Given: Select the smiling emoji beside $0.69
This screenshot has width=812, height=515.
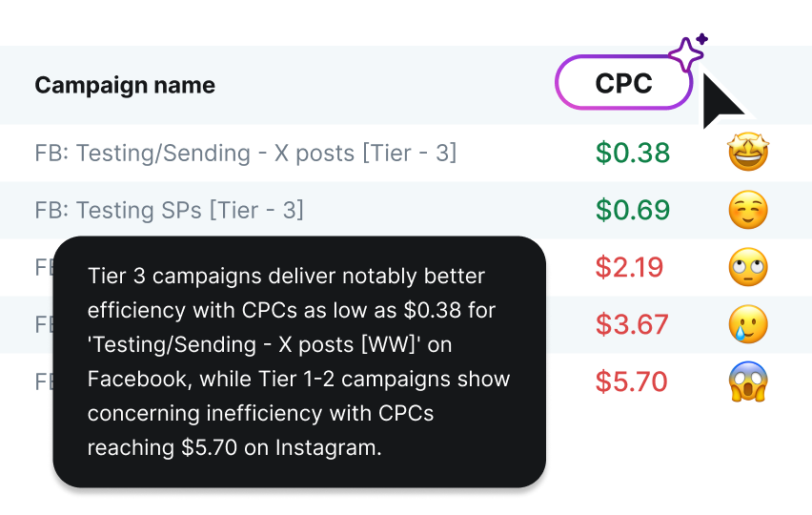Looking at the screenshot, I should tap(748, 210).
